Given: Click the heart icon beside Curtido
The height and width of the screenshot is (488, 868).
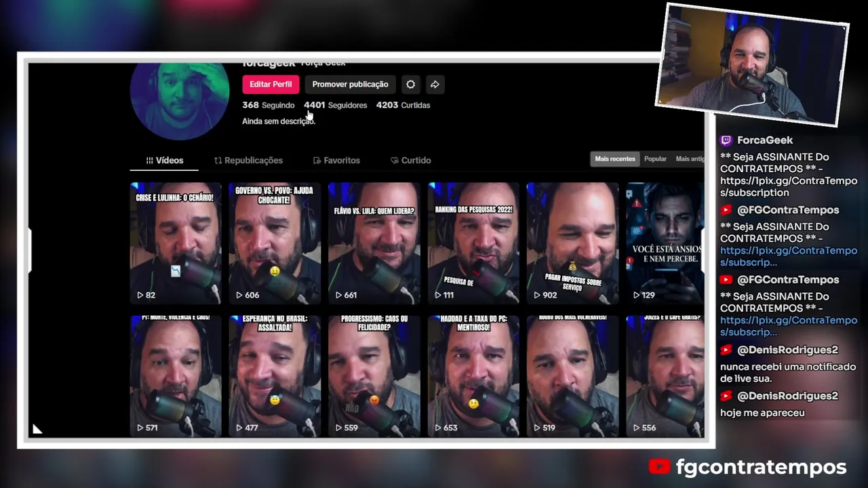Looking at the screenshot, I should tap(395, 161).
